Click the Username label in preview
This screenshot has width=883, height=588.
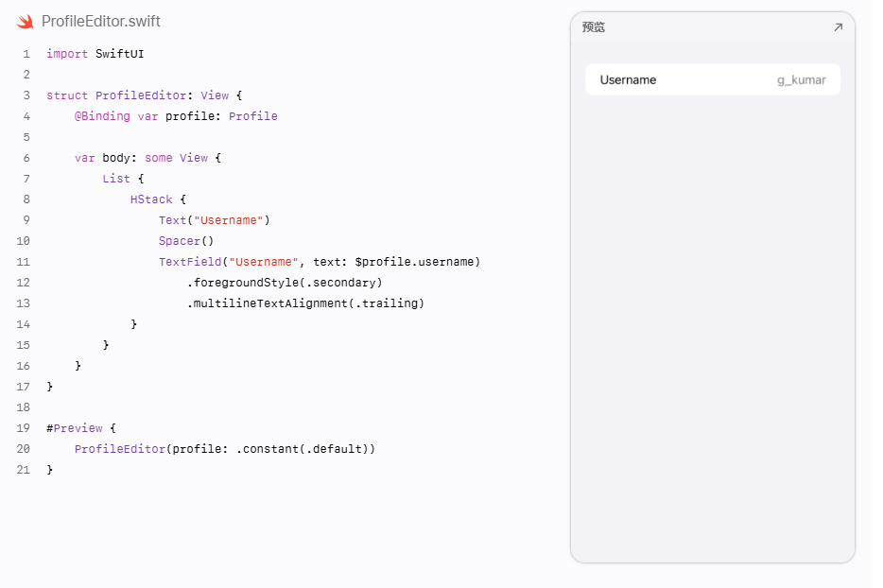click(x=628, y=80)
